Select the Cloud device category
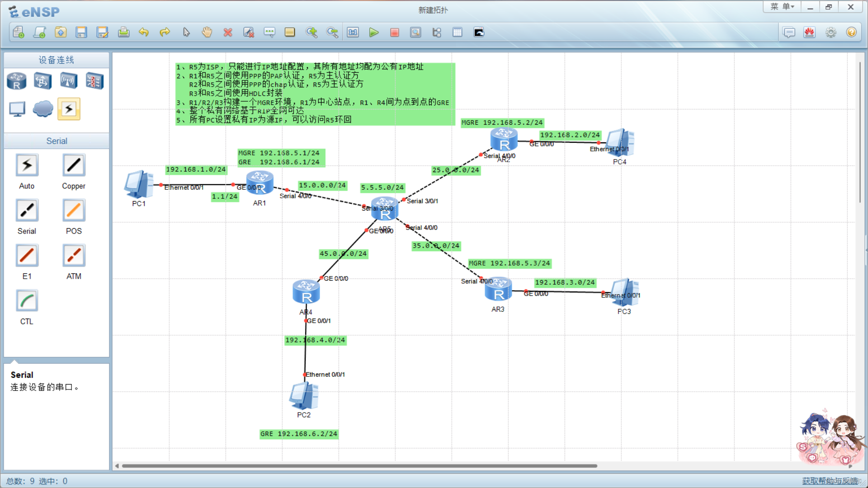 click(x=43, y=109)
